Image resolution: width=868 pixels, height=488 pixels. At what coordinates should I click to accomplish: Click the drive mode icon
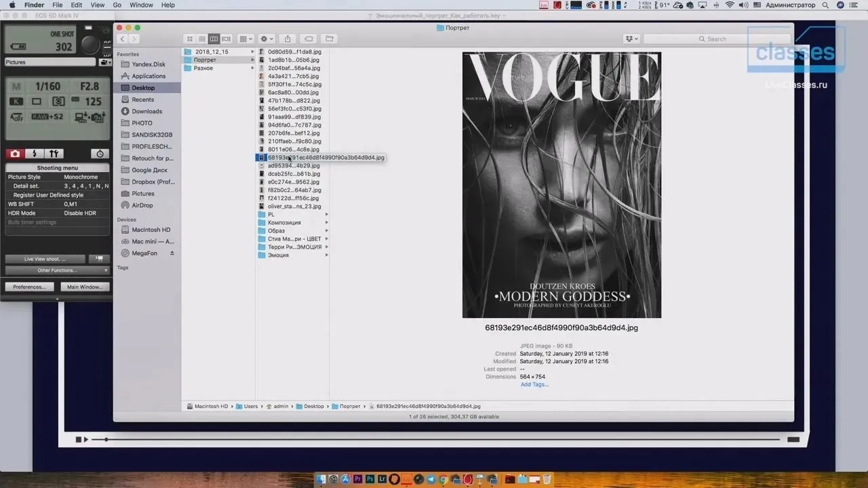(x=37, y=102)
